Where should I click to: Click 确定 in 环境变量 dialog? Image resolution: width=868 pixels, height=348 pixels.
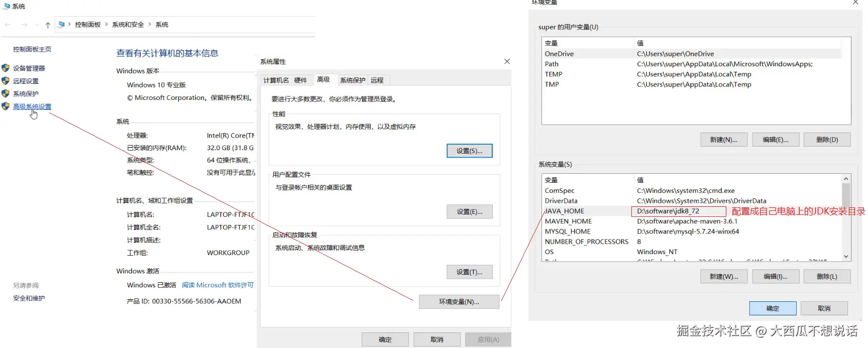coord(773,308)
